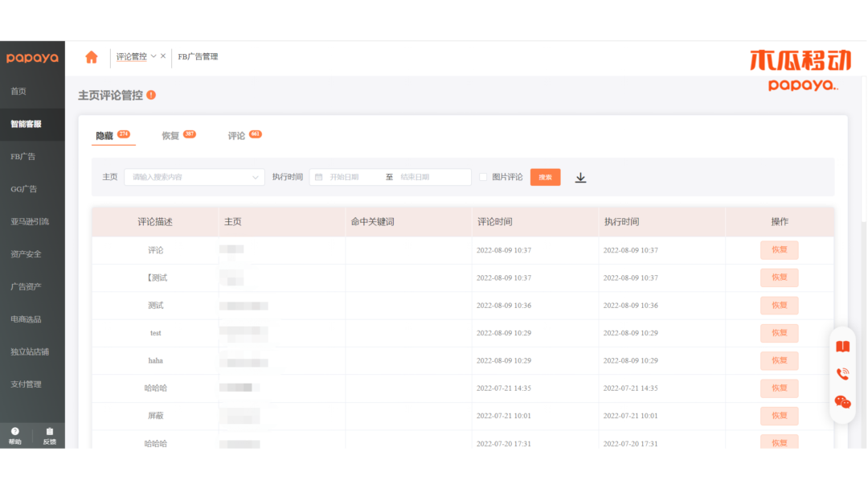This screenshot has height=489, width=868.
Task: Open the calendar icon in the date field
Action: (x=319, y=177)
